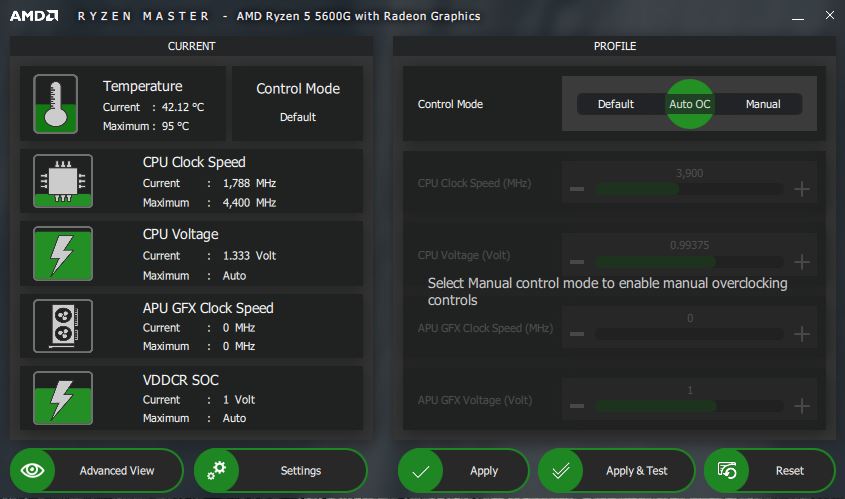Click the CPU Voltage slider bar
Image resolution: width=845 pixels, height=499 pixels.
click(689, 262)
